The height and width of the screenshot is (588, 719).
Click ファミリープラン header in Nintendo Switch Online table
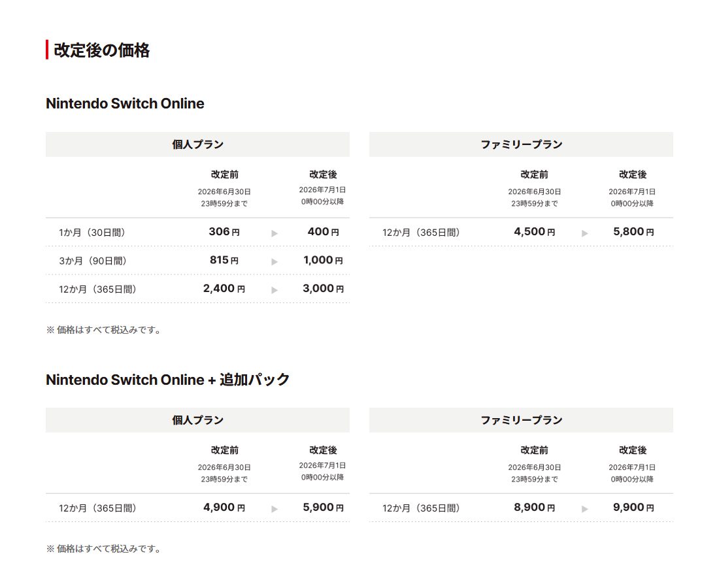pyautogui.click(x=521, y=144)
